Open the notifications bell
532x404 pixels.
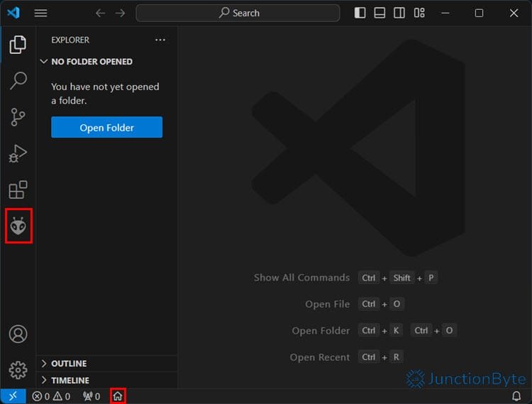point(516,396)
